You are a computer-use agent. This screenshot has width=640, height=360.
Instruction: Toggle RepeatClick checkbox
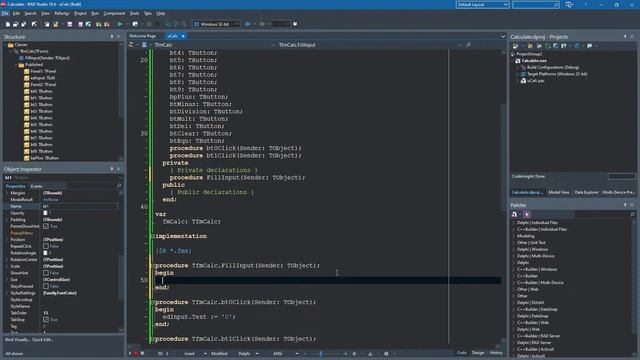tap(46, 246)
